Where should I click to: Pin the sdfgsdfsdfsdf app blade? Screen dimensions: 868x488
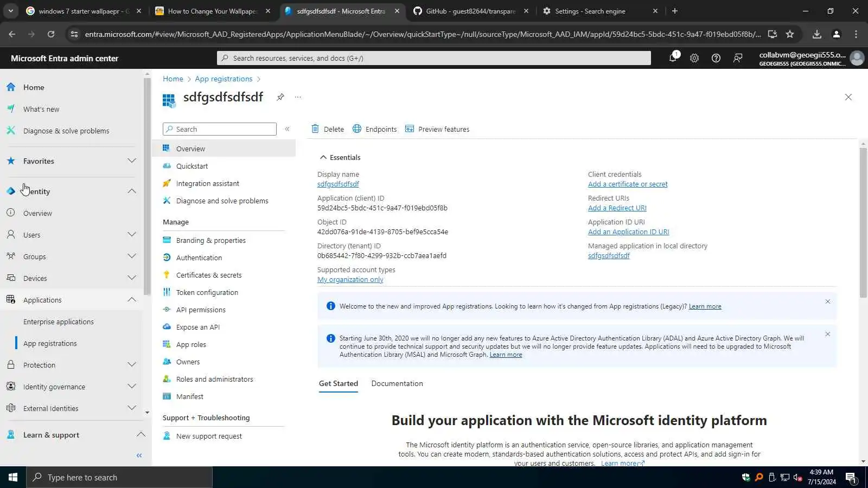[280, 97]
